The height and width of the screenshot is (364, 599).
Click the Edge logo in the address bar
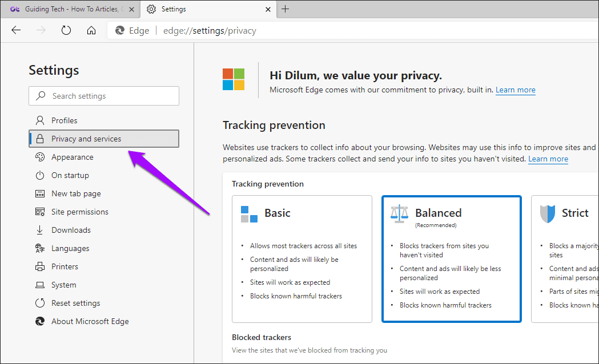point(120,31)
